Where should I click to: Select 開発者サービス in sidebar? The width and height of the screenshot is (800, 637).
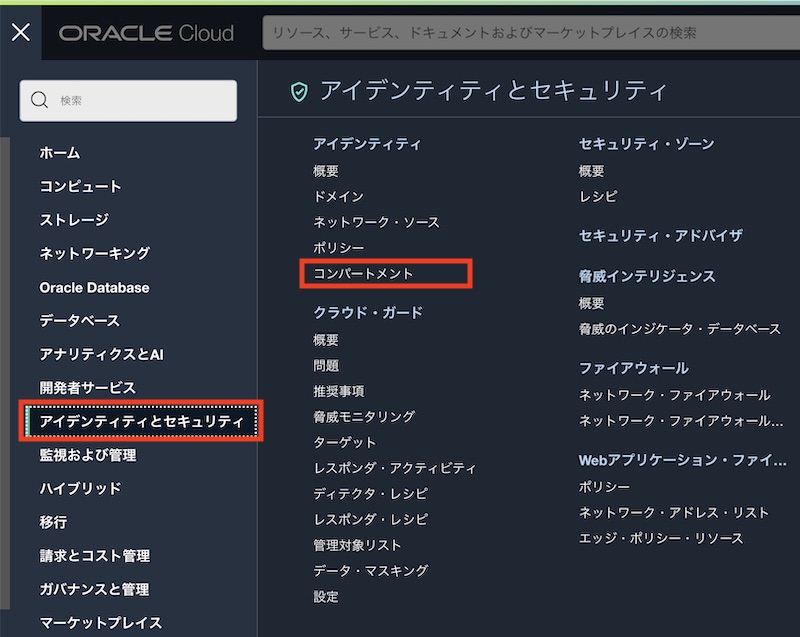point(87,387)
